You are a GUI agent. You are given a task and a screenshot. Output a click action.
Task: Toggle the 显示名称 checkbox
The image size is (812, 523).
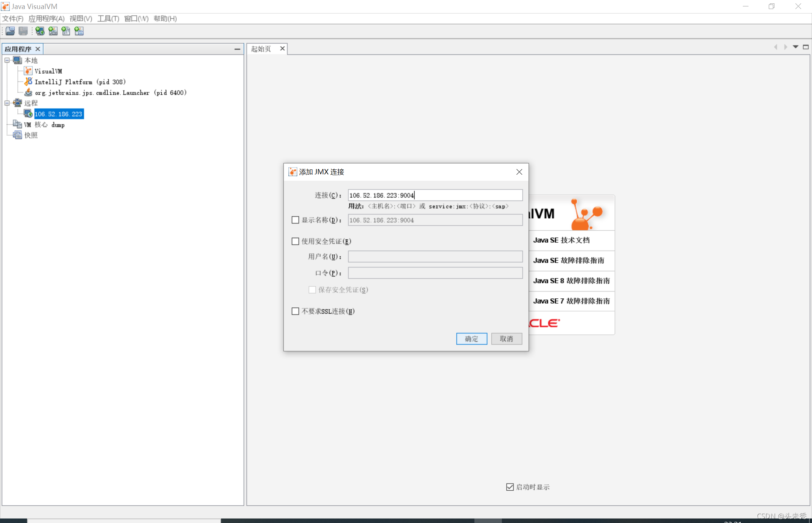tap(295, 220)
